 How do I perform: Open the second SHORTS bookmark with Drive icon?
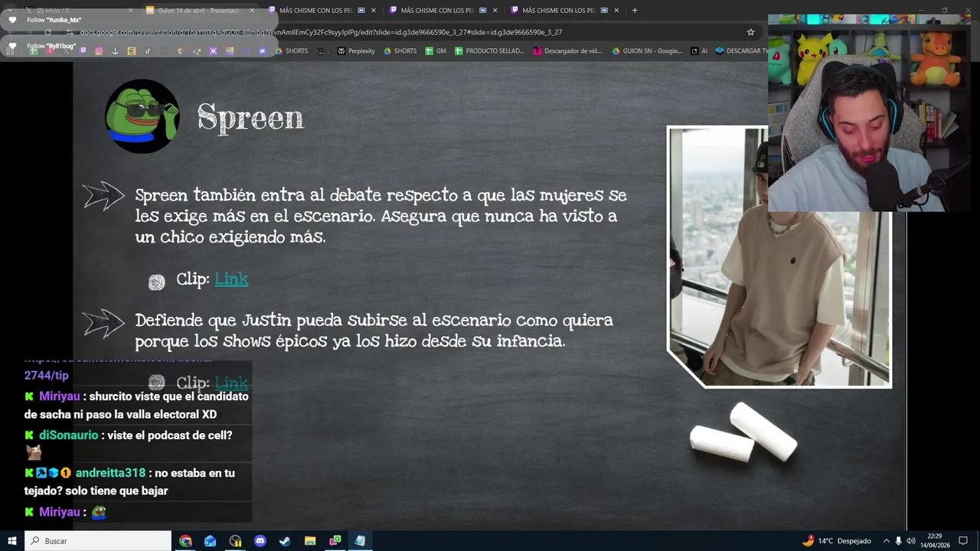(x=400, y=51)
